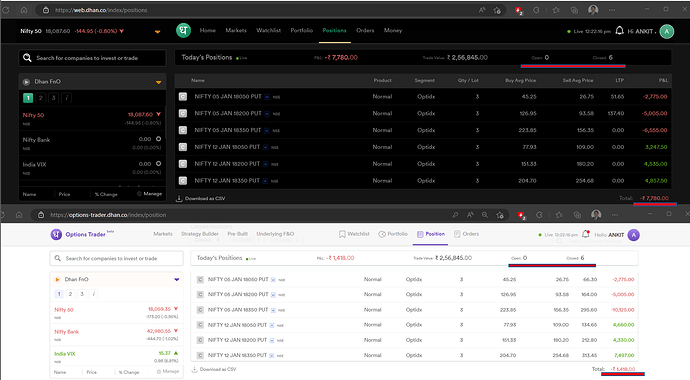Open the Nifty 50 index dropdown arrow in the header
Viewport: 690px width, 380px height.
pyautogui.click(x=158, y=32)
